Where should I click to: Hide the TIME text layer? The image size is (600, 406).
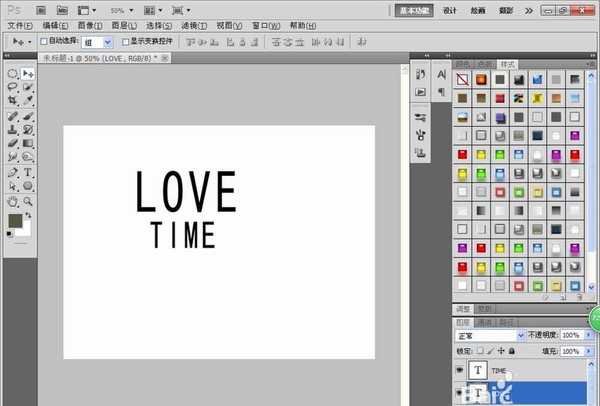tap(461, 370)
